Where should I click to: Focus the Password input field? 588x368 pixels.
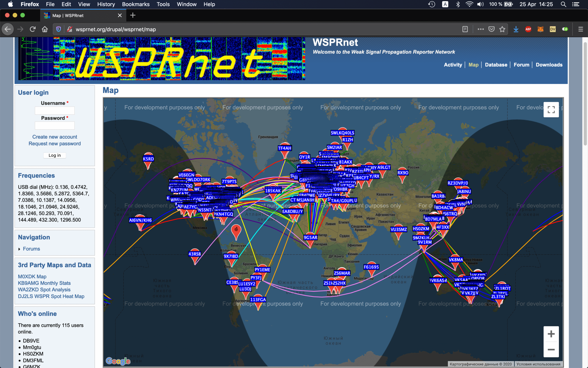tap(55, 126)
